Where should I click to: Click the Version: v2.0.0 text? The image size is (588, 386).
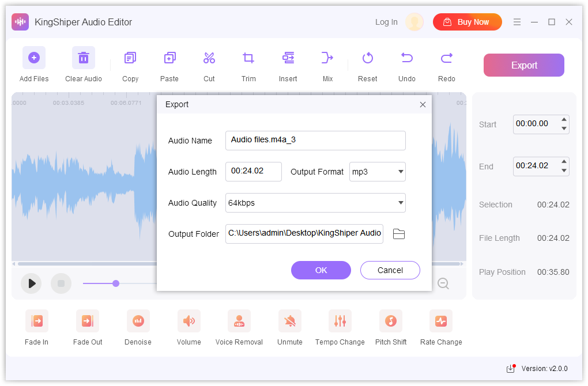tap(545, 369)
